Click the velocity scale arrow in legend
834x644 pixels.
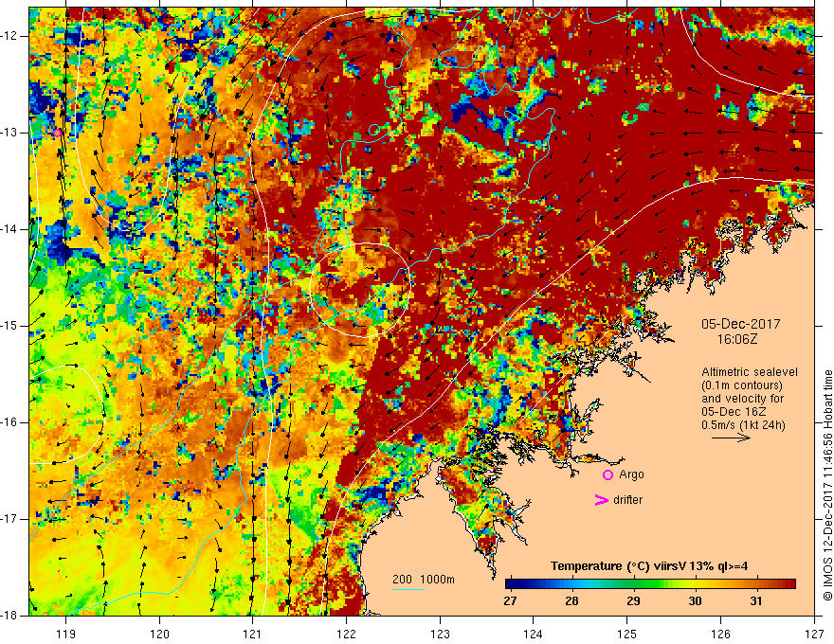point(732,438)
